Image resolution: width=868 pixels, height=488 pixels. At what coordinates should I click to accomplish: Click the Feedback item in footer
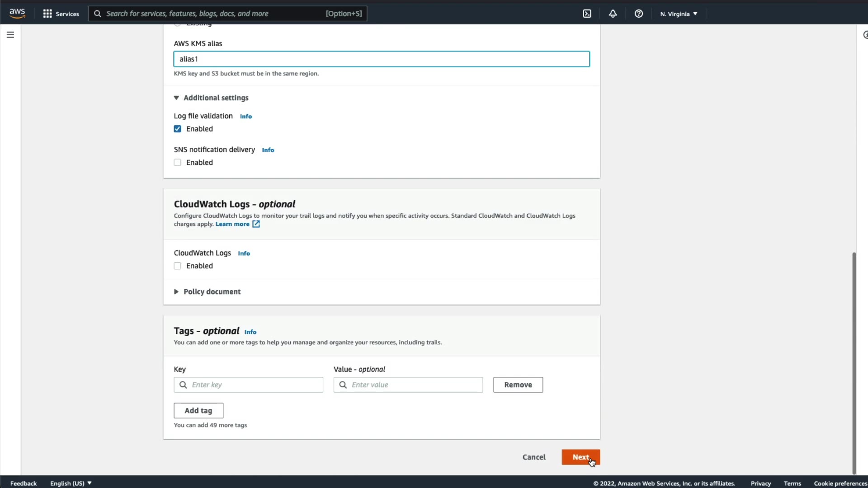[24, 483]
